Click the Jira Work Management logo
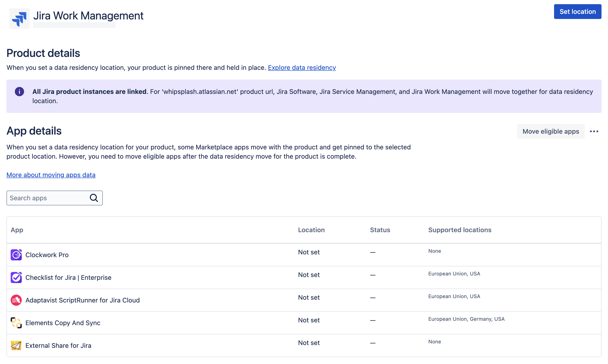 [x=19, y=18]
